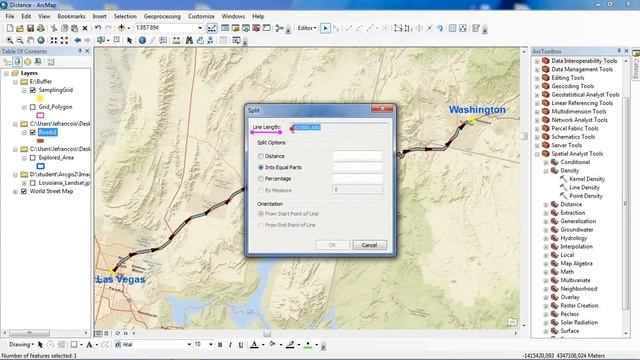Check the Grid_Polygon layer
Screen dimensions: 640x360
click(33, 107)
